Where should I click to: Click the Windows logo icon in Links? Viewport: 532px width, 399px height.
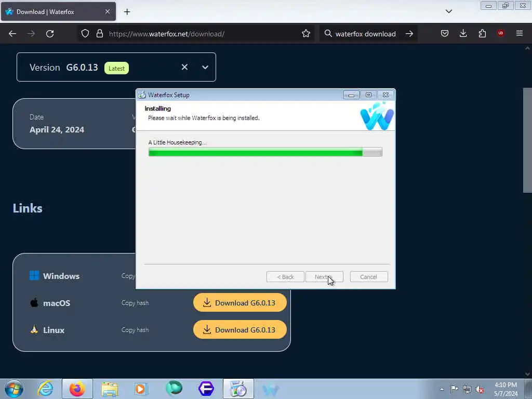pyautogui.click(x=34, y=275)
